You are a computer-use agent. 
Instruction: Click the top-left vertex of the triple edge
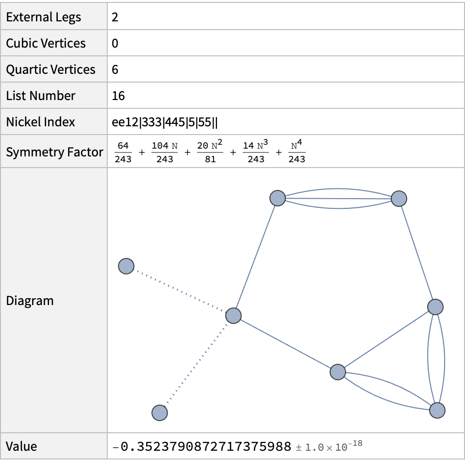pos(277,198)
